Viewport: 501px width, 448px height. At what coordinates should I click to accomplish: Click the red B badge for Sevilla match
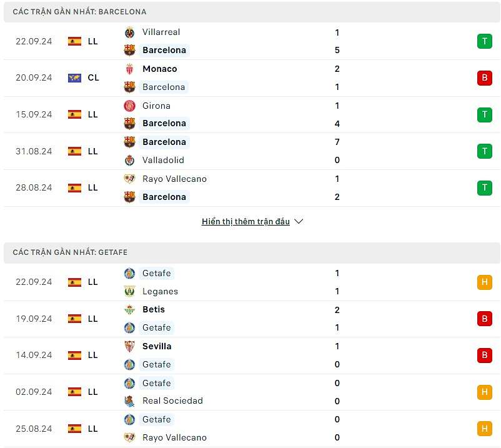tap(484, 356)
